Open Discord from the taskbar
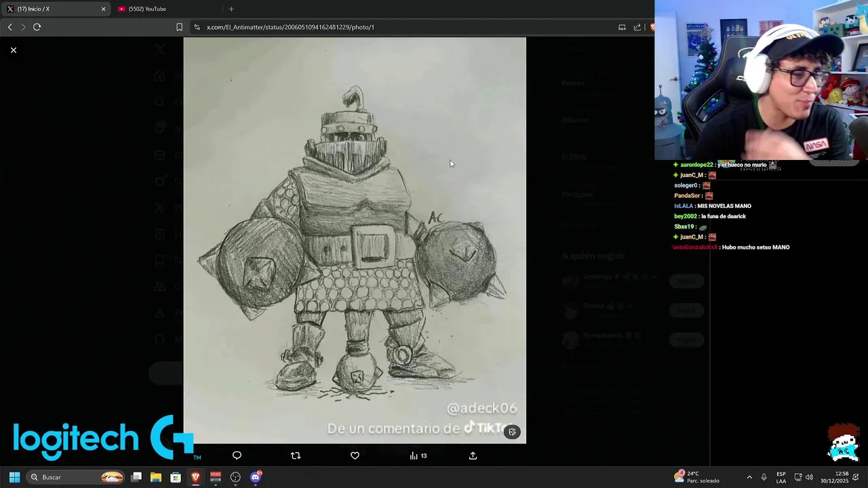This screenshot has height=488, width=868. pos(256,477)
